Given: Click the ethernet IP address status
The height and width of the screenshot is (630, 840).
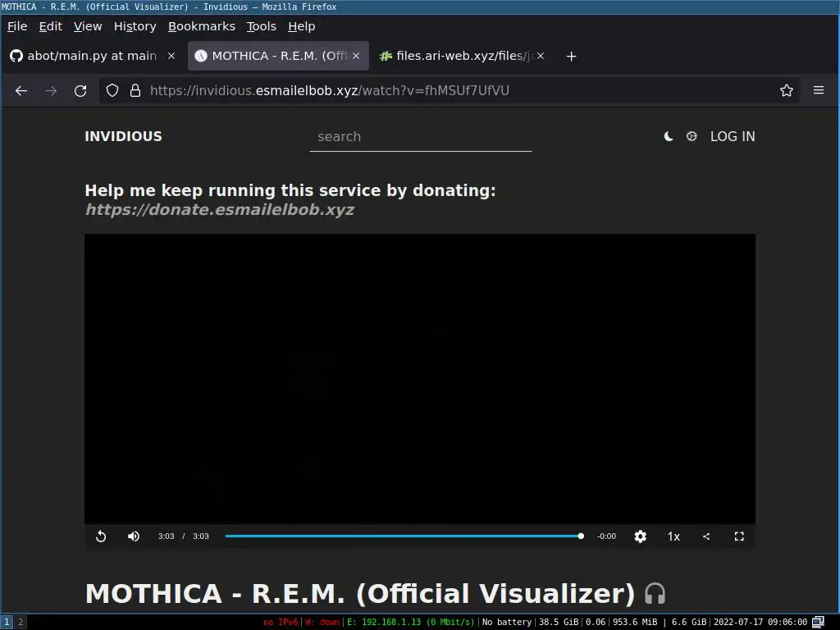Looking at the screenshot, I should point(410,622).
